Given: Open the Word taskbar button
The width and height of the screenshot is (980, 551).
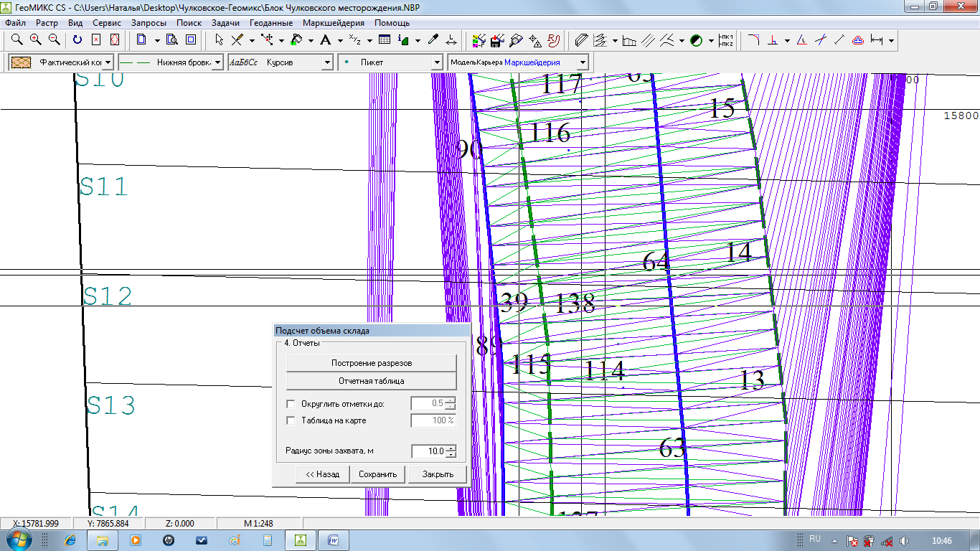Looking at the screenshot, I should [x=334, y=540].
